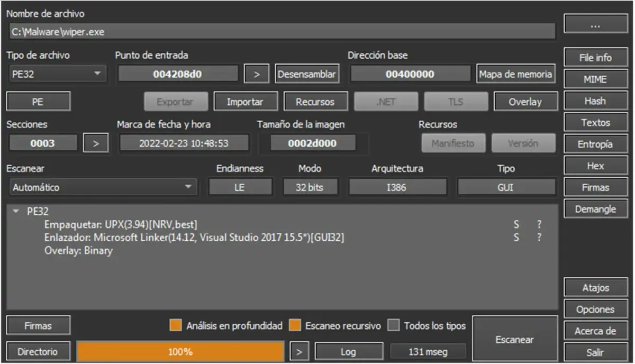Open the Recursos button
This screenshot has width=635, height=364.
coord(315,102)
